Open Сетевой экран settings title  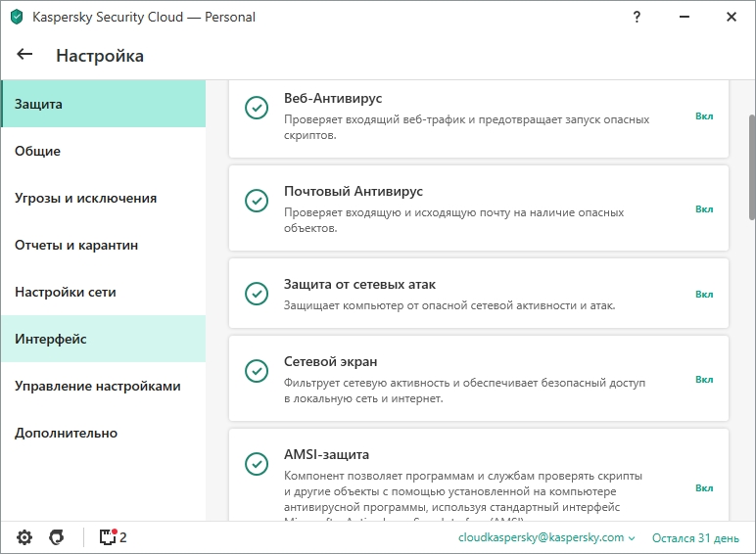click(x=330, y=361)
